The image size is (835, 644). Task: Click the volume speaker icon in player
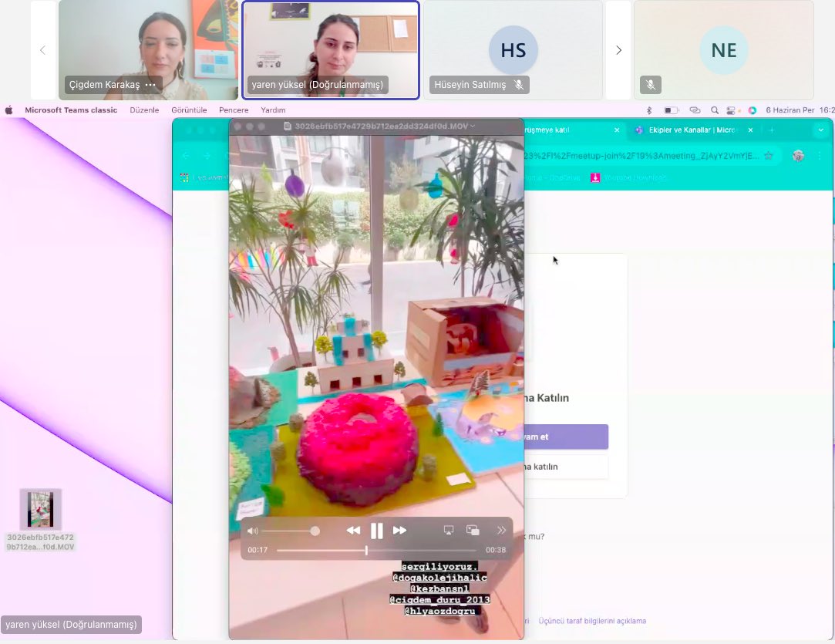point(252,531)
